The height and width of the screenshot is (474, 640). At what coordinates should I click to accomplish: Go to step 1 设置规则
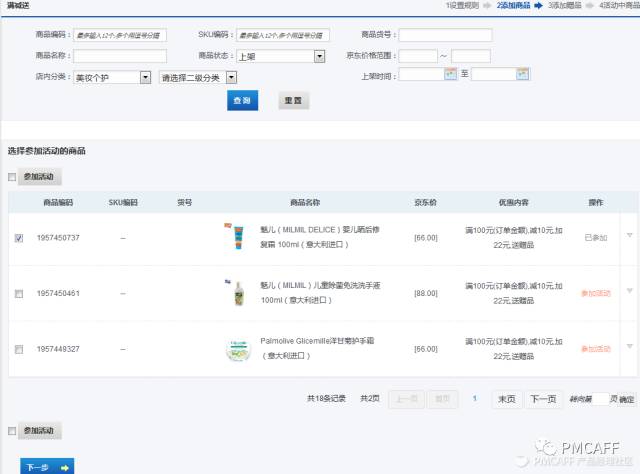click(x=462, y=5)
